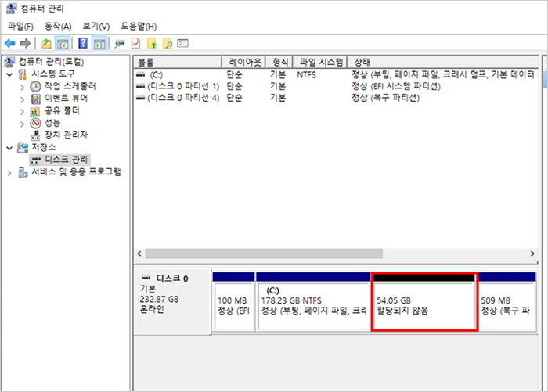Click the horizontal scrollbar thumb
This screenshot has height=392, width=548.
coord(264,254)
